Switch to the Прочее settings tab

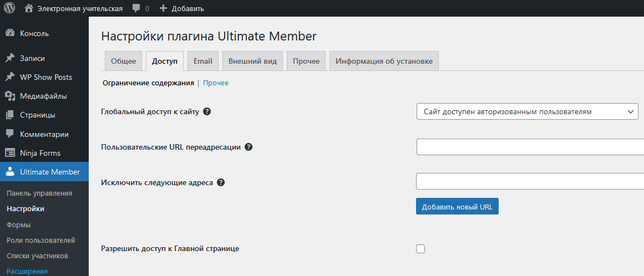(306, 61)
